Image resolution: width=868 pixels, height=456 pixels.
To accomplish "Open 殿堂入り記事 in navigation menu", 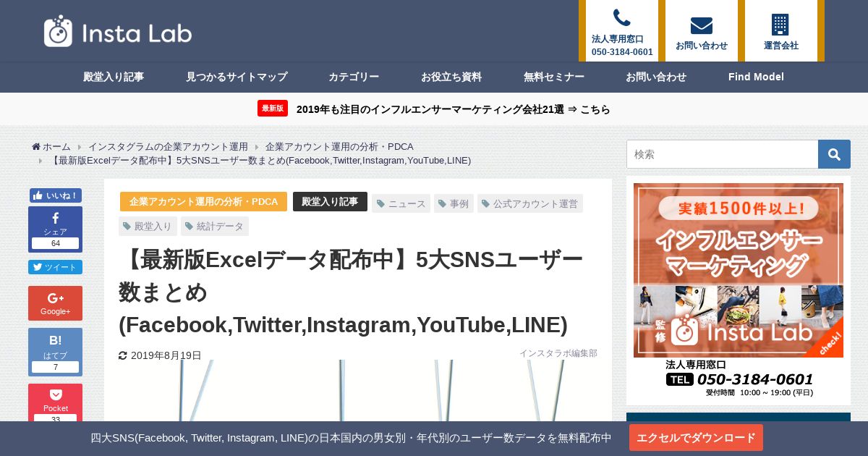I will pyautogui.click(x=114, y=77).
